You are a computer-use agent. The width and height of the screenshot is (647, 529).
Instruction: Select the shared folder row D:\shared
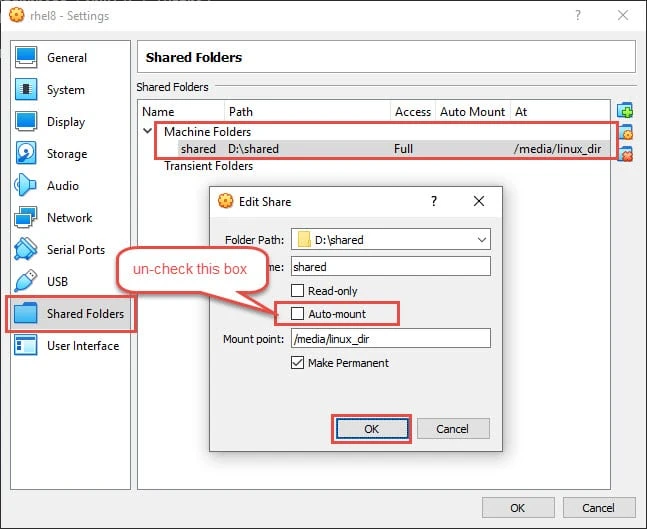394,149
